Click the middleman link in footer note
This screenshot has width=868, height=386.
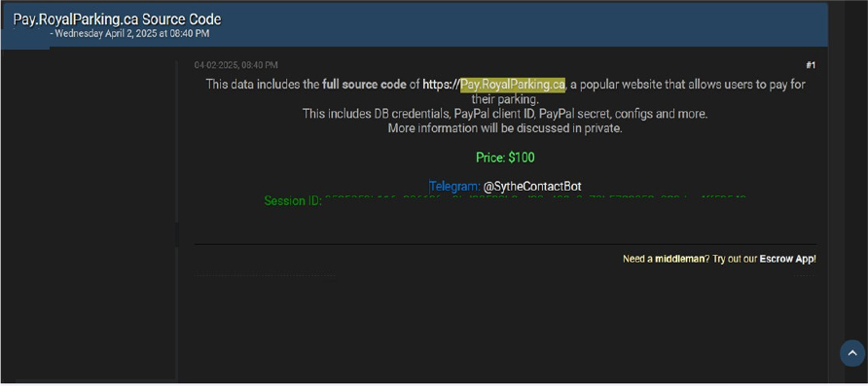pyautogui.click(x=679, y=259)
